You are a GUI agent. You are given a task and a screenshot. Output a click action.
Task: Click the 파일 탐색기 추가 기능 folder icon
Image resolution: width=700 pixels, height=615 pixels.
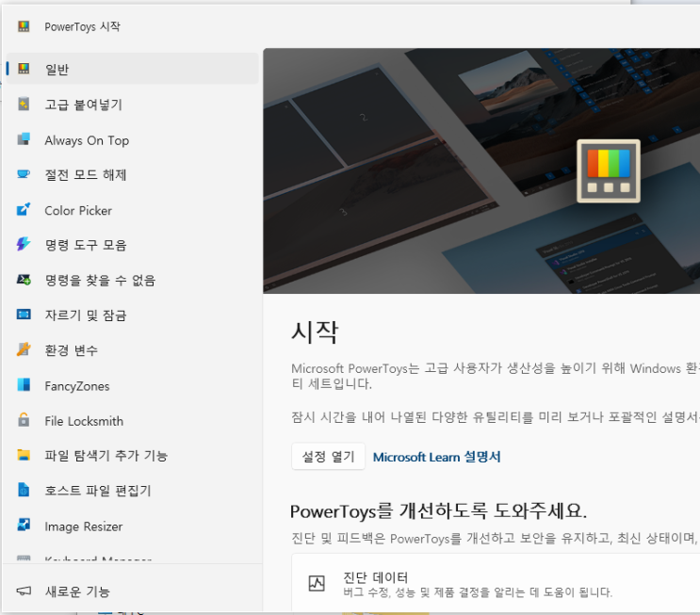pyautogui.click(x=24, y=455)
